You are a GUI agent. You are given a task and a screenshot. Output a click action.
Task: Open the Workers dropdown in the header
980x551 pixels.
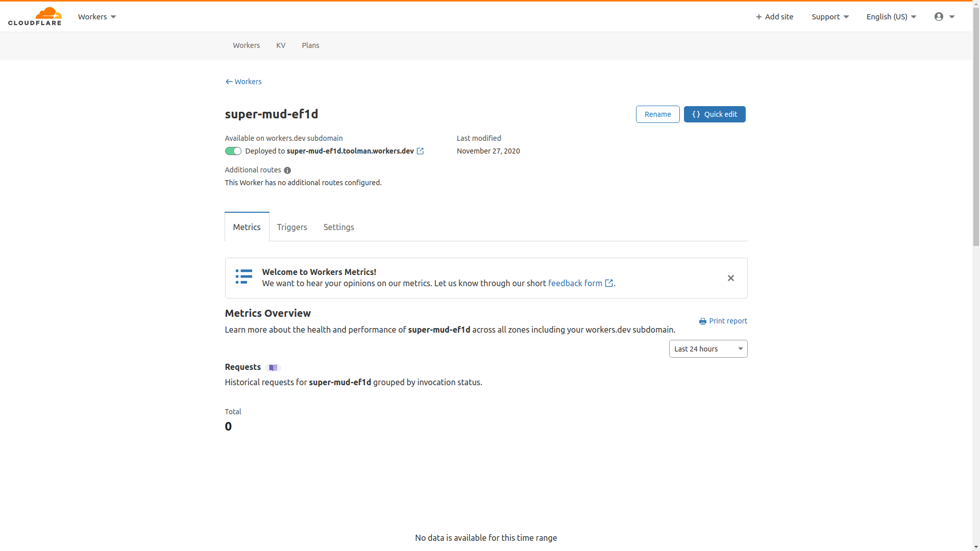tap(97, 17)
